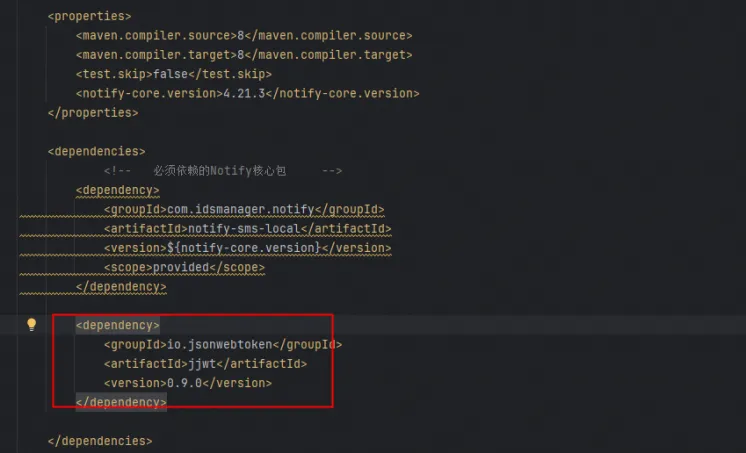Click the com.idsmanager.notify groupId line
Screen dimensions: 746x453
(x=244, y=209)
